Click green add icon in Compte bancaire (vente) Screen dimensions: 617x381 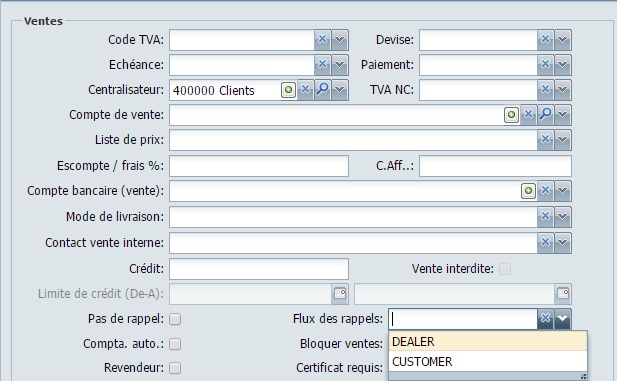click(528, 191)
